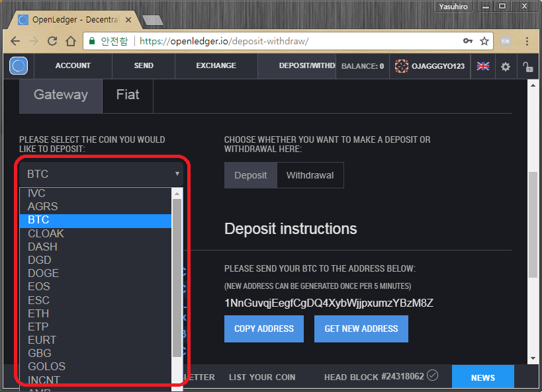Click the head block checkmark icon
The width and height of the screenshot is (542, 392).
(x=432, y=375)
